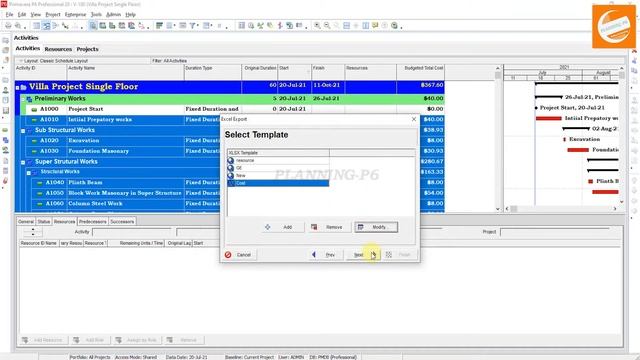Click the Budgeted Total Cost column header
640x360 pixels.
click(420, 72)
